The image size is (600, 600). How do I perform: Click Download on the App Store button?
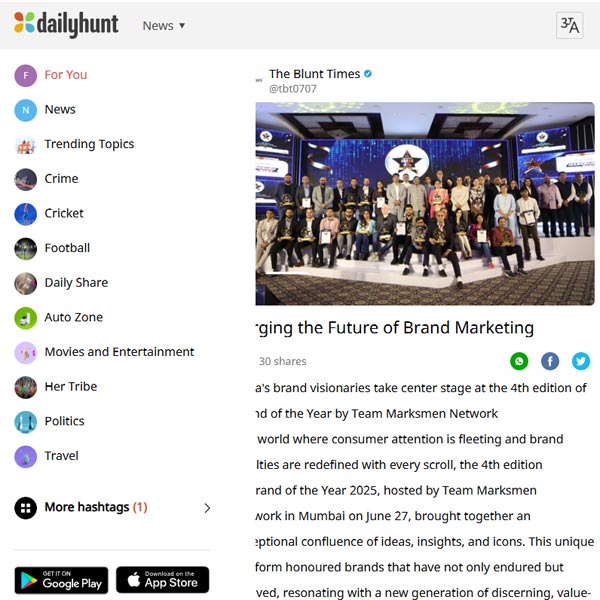(x=162, y=580)
